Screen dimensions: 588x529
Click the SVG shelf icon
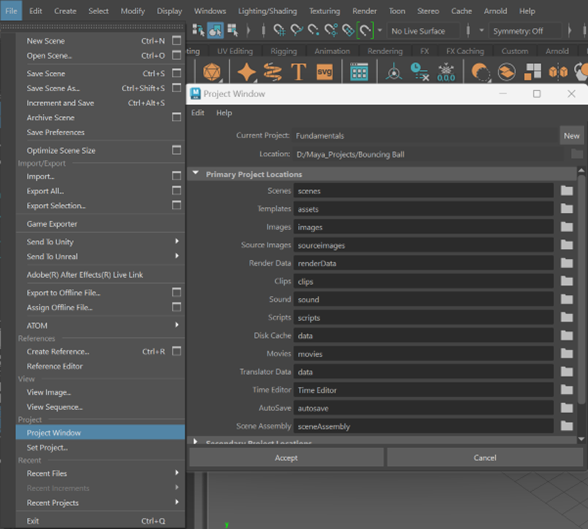[x=324, y=72]
